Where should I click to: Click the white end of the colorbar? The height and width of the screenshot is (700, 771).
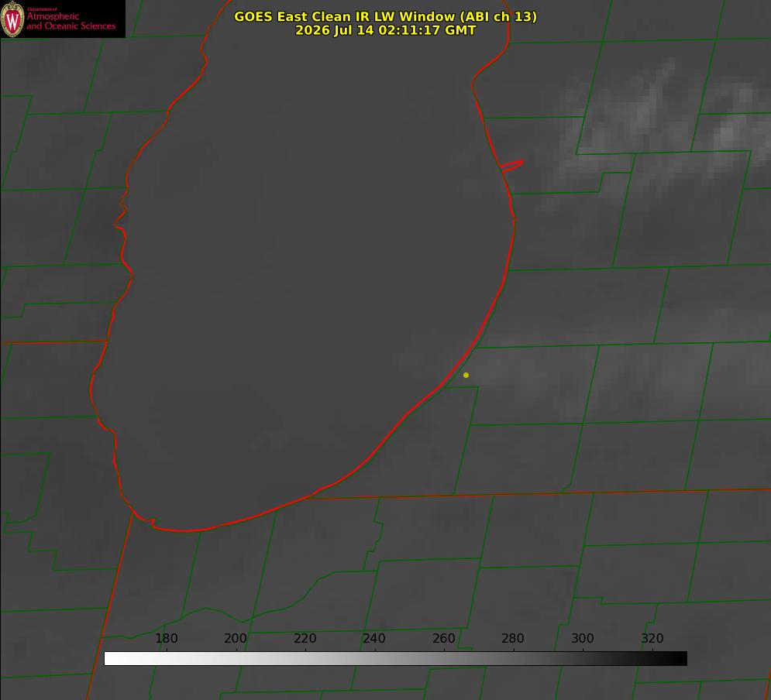coord(111,658)
